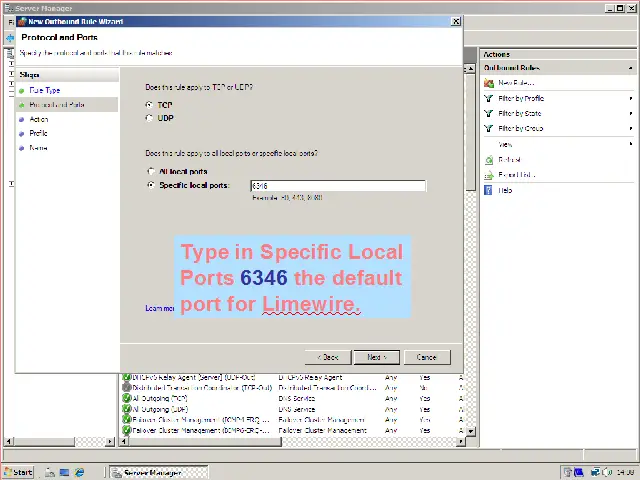Click the rules list horizontal scroll left arrow
The width and height of the screenshot is (640, 480).
pos(124,441)
